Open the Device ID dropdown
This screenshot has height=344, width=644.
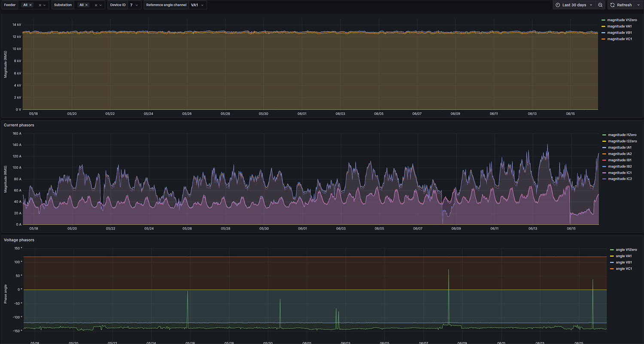pos(134,5)
